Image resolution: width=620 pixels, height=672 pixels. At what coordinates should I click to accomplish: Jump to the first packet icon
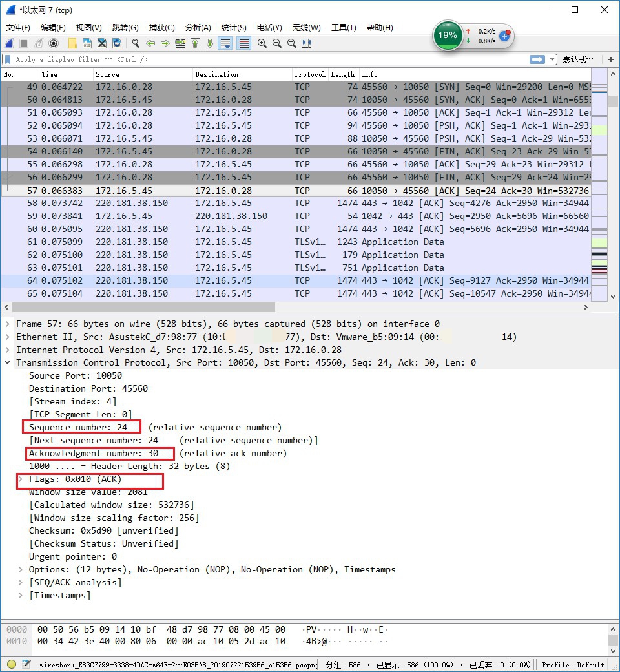pyautogui.click(x=195, y=43)
